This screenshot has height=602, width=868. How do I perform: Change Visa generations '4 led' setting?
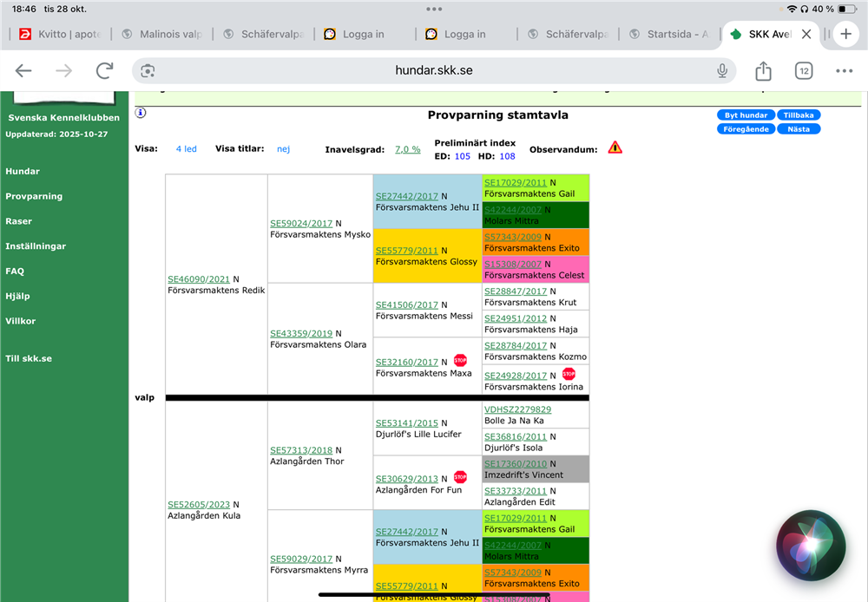(x=186, y=149)
